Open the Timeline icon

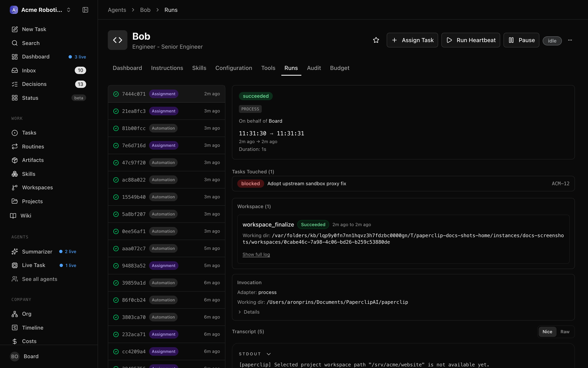pos(15,328)
